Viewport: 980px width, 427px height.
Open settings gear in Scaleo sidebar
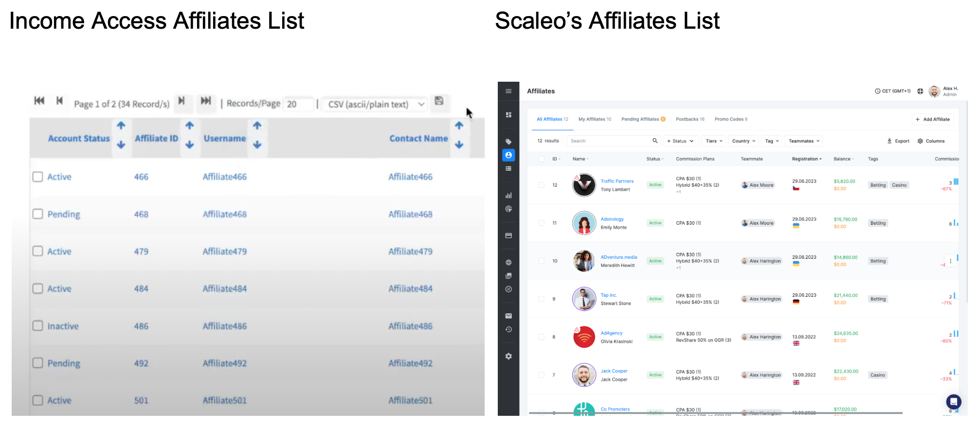508,356
